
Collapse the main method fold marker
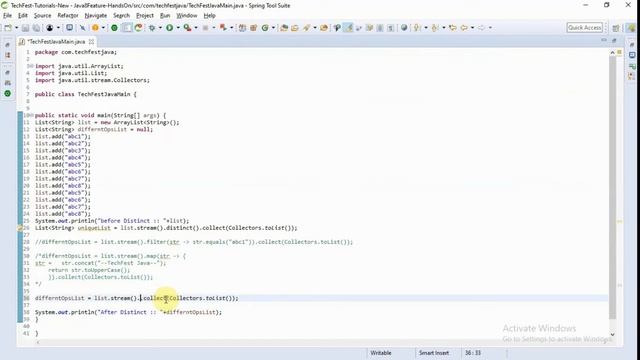(x=32, y=116)
